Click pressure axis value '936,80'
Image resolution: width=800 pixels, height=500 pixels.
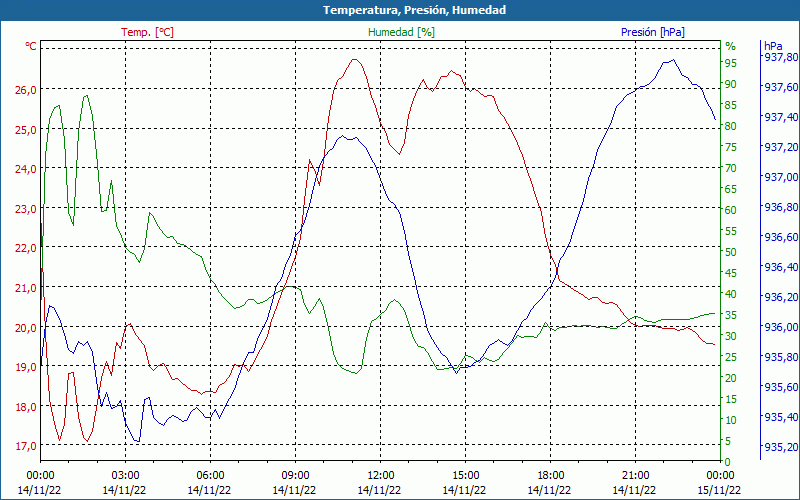coord(781,207)
